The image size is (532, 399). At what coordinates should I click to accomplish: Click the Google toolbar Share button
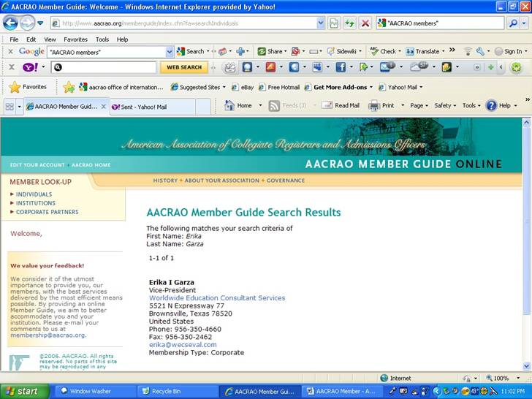click(x=270, y=52)
